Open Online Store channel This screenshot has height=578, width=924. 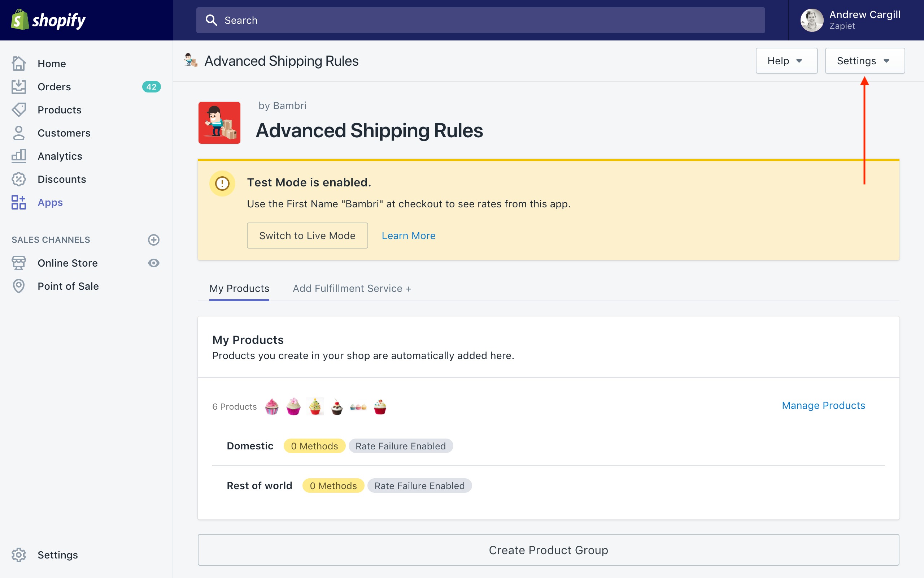point(67,263)
